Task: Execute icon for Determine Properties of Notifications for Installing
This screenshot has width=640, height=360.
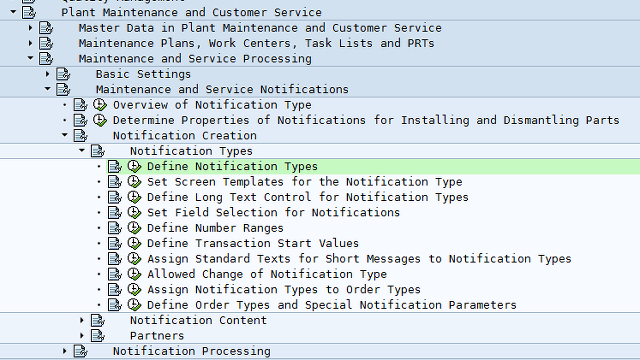Action: (x=100, y=120)
